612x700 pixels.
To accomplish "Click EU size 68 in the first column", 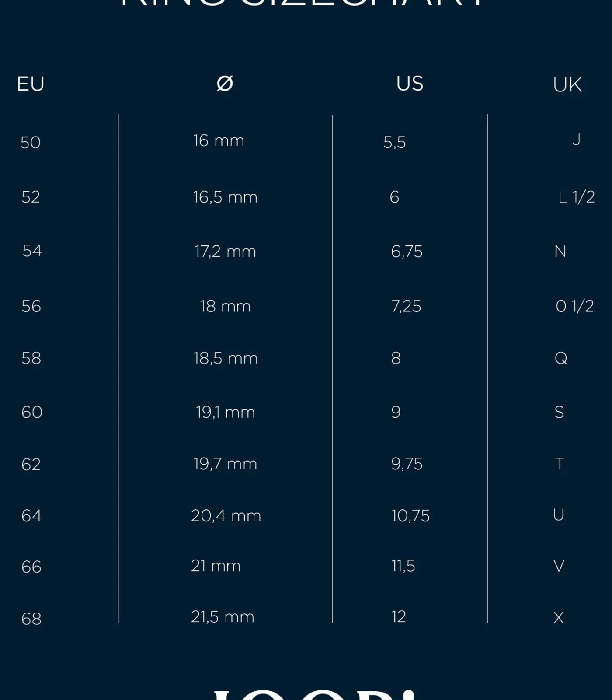I will pyautogui.click(x=31, y=619).
